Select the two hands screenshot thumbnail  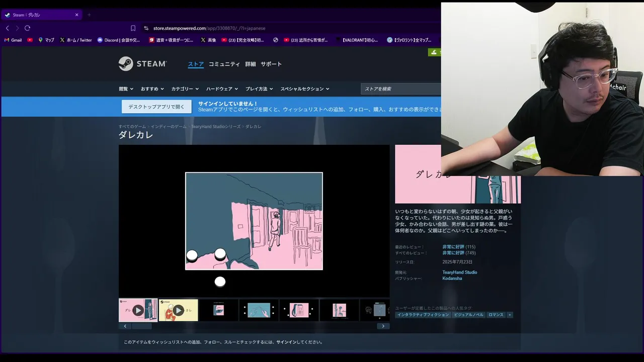pos(259,310)
